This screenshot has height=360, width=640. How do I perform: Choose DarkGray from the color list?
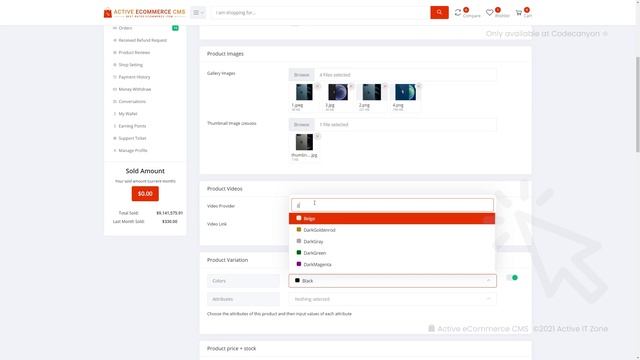(x=392, y=242)
